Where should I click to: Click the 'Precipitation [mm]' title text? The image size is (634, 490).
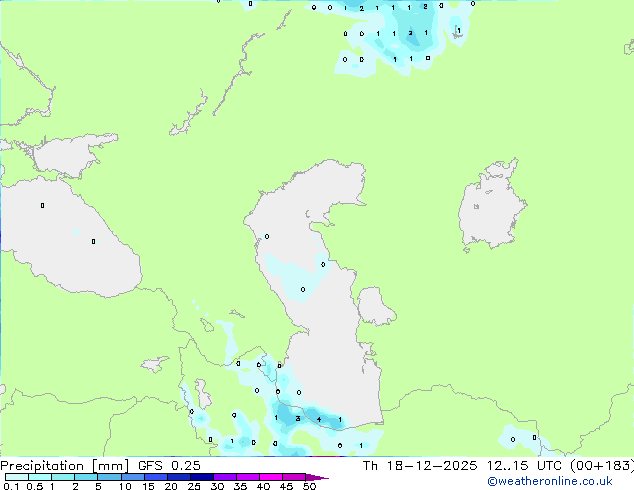pyautogui.click(x=65, y=466)
